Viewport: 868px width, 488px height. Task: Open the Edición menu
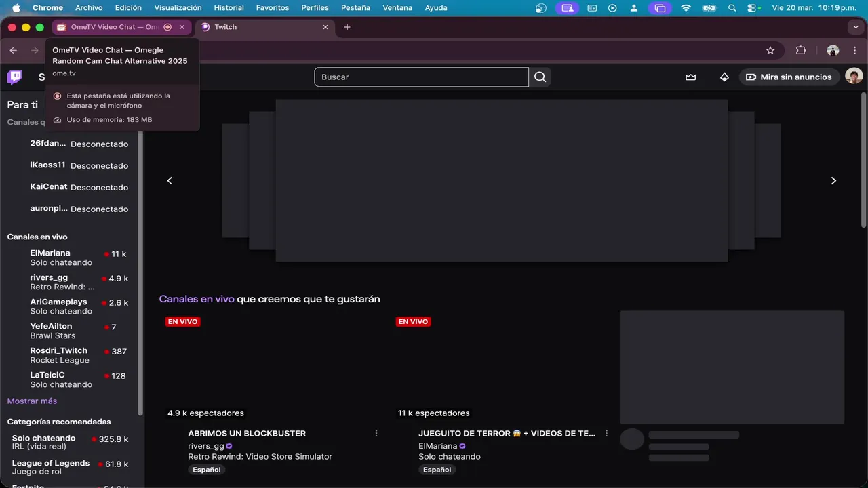click(x=128, y=7)
